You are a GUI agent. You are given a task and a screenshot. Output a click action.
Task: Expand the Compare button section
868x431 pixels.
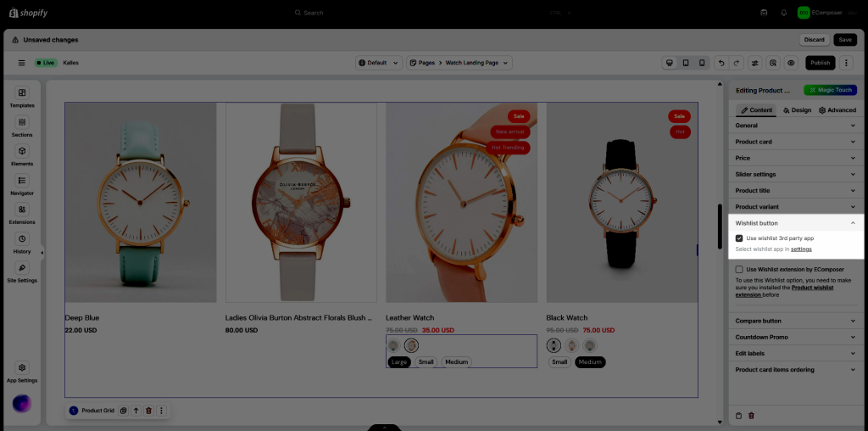coord(853,321)
